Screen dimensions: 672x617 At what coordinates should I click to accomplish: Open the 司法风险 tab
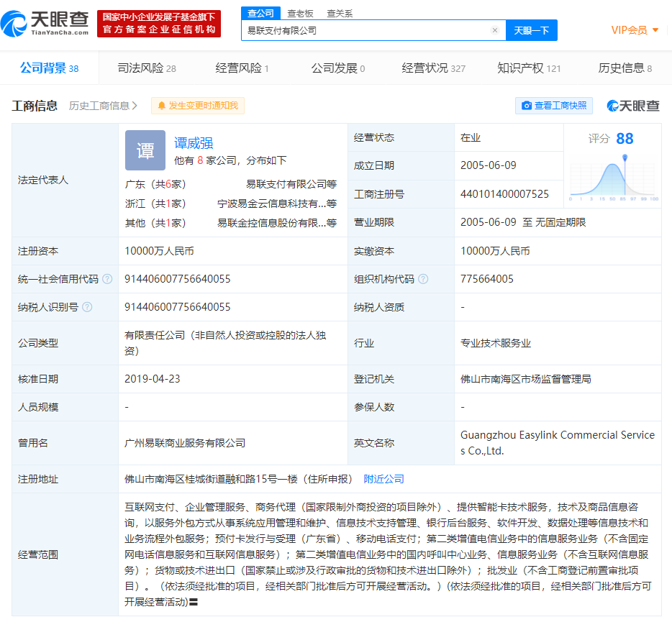pyautogui.click(x=147, y=68)
